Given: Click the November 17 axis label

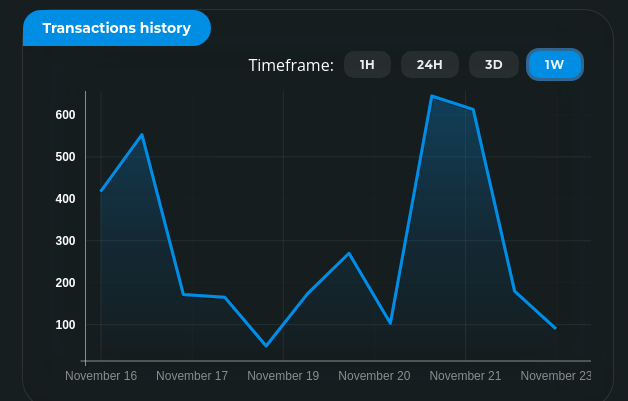Looking at the screenshot, I should 192,376.
